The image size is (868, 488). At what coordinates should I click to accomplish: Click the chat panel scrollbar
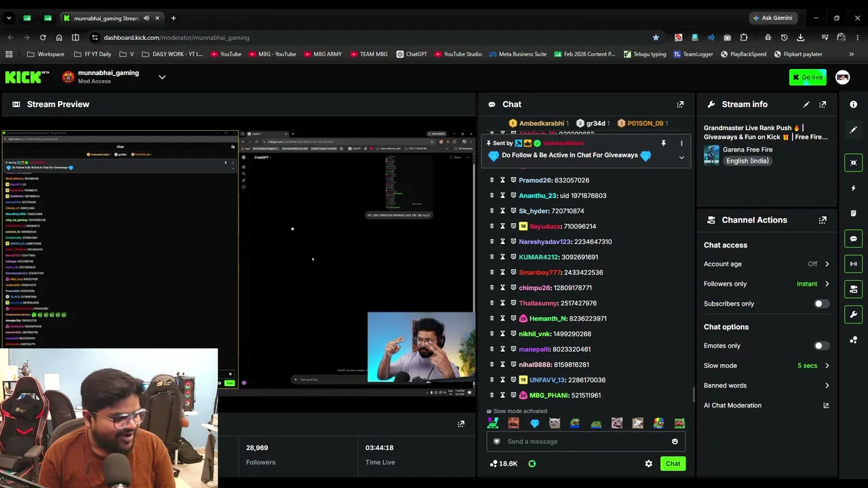tap(692, 394)
